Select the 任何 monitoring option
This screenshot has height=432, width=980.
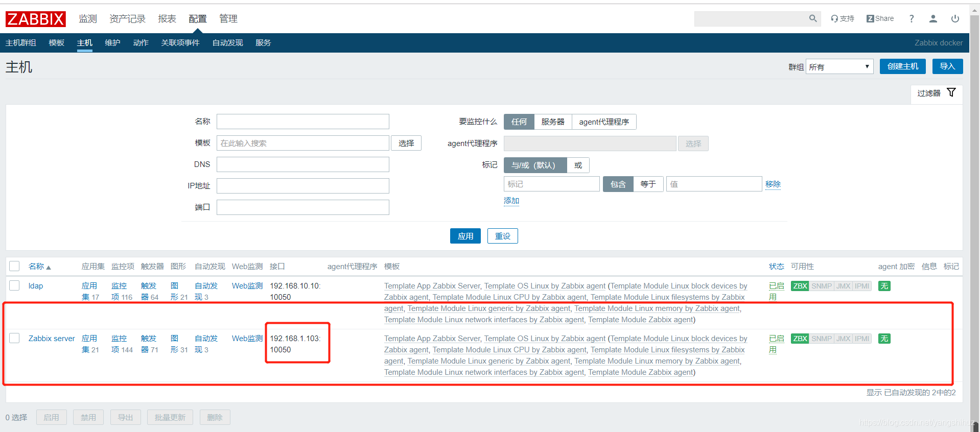point(519,122)
